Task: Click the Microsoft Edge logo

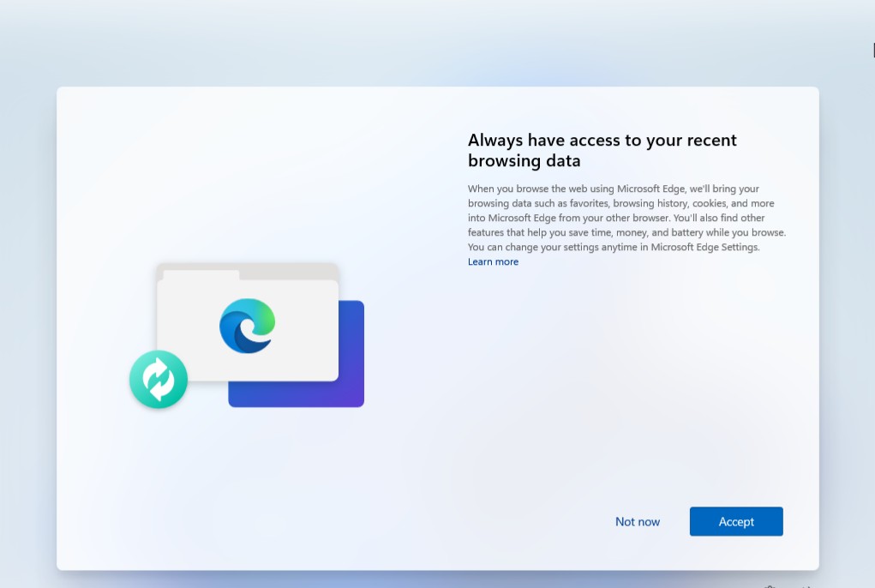Action: pyautogui.click(x=247, y=326)
